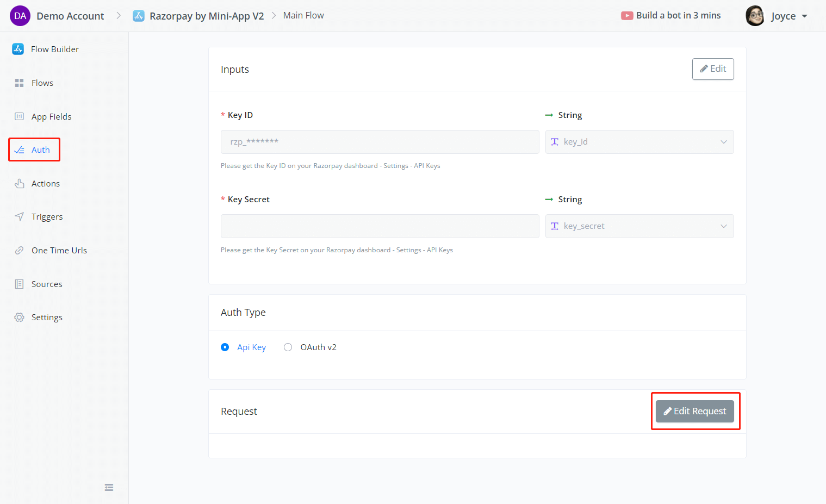Go to Demo Account breadcrumb

pos(70,16)
